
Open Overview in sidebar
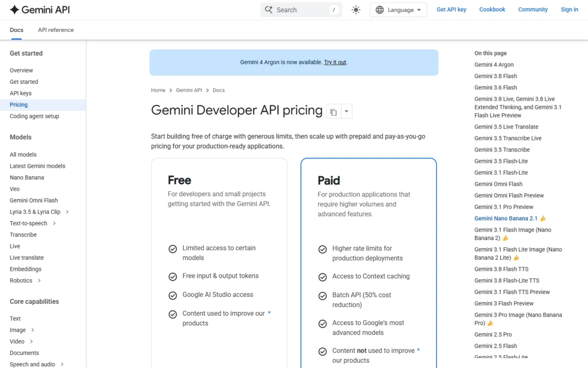22,70
